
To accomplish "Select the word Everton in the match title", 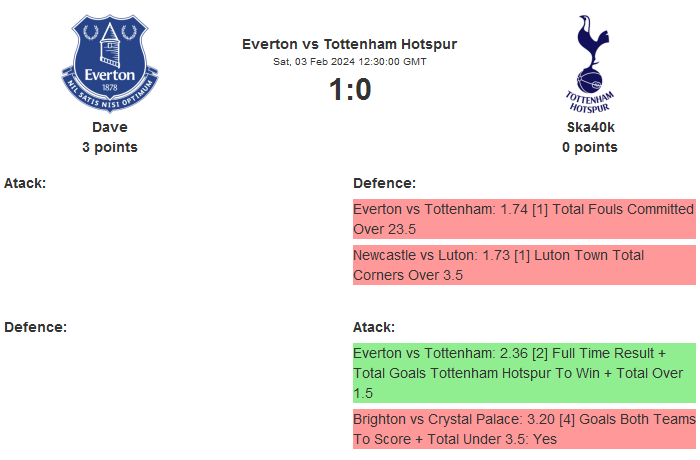I will (x=269, y=44).
